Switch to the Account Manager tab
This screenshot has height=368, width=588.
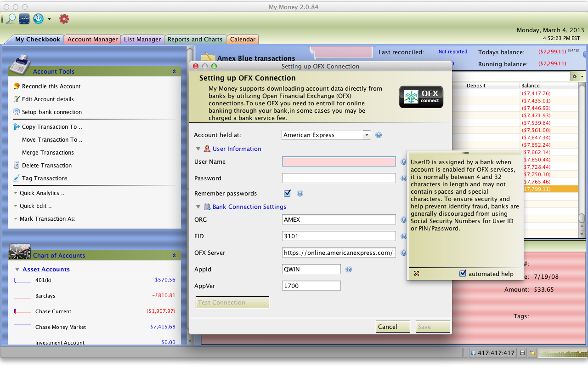point(92,40)
